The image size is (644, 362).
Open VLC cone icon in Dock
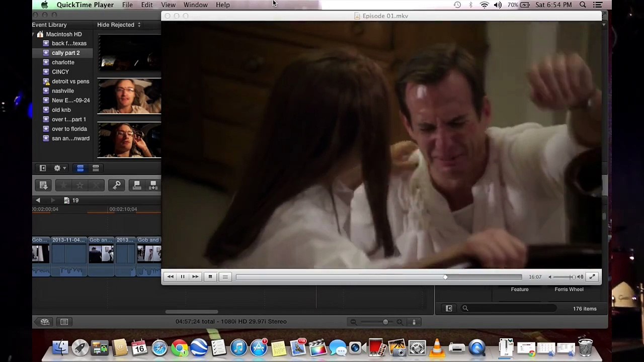(437, 347)
